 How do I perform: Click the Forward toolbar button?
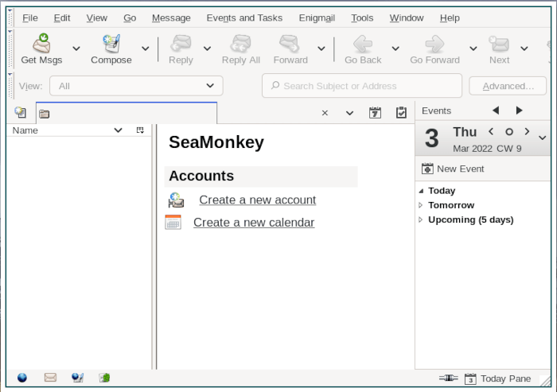(x=290, y=49)
